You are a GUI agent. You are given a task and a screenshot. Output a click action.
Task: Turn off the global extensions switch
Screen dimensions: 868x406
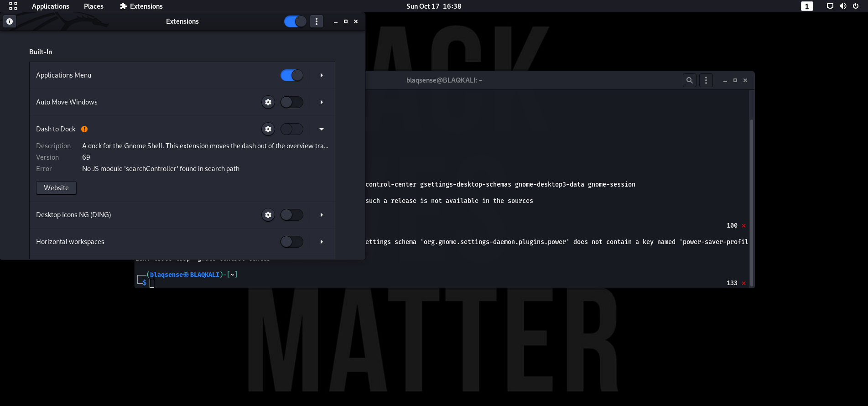(295, 21)
